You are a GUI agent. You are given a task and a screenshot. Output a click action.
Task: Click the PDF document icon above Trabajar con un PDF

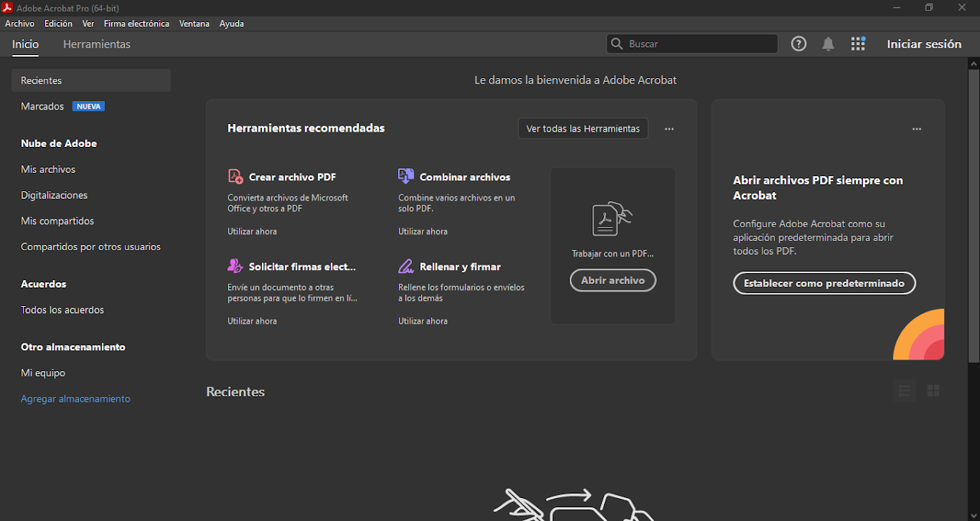click(x=612, y=219)
